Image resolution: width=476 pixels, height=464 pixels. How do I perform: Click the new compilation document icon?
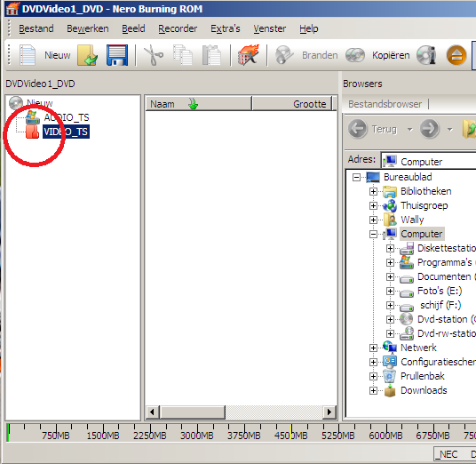click(x=28, y=55)
